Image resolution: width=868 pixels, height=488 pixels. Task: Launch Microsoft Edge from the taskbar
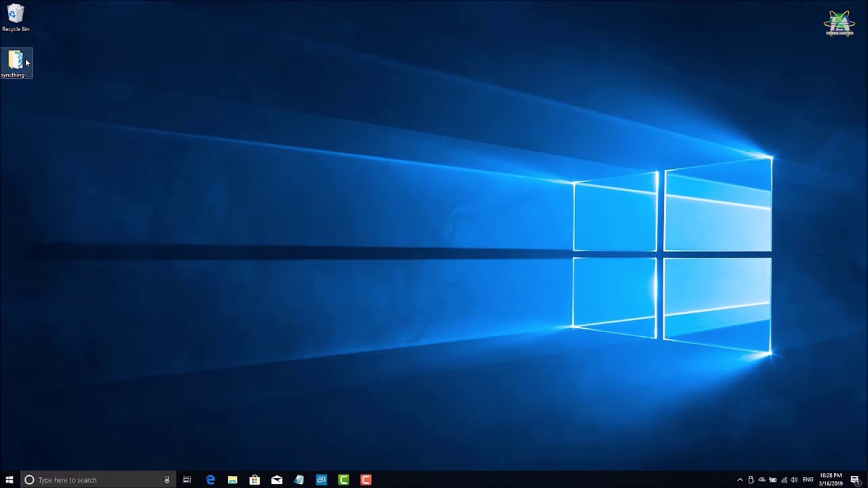tap(210, 480)
